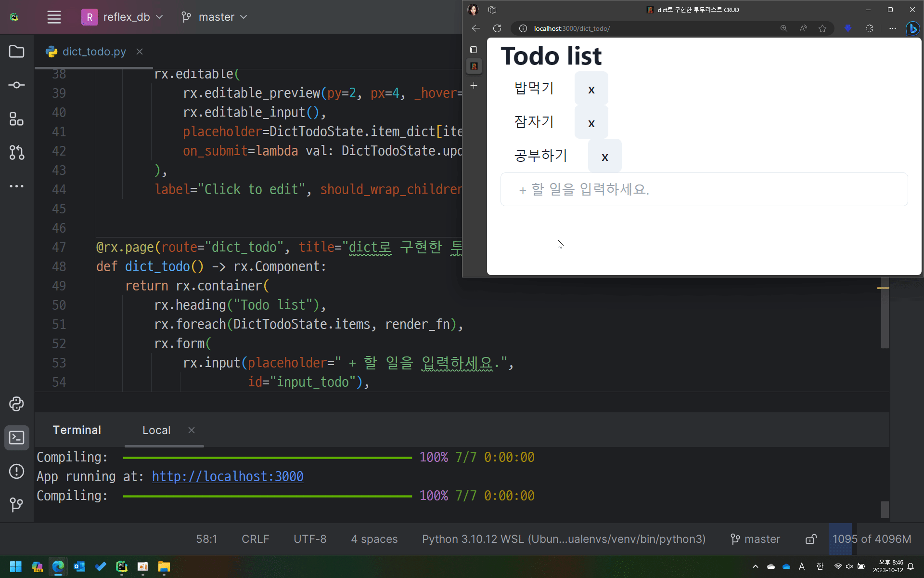Switch to the Local terminal tab
The width and height of the screenshot is (924, 578).
coord(156,430)
